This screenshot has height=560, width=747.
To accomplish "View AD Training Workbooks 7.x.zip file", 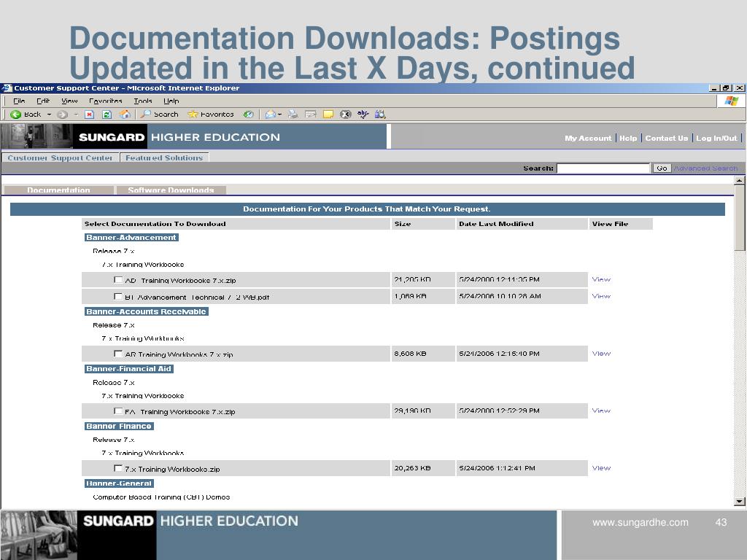I will (601, 279).
